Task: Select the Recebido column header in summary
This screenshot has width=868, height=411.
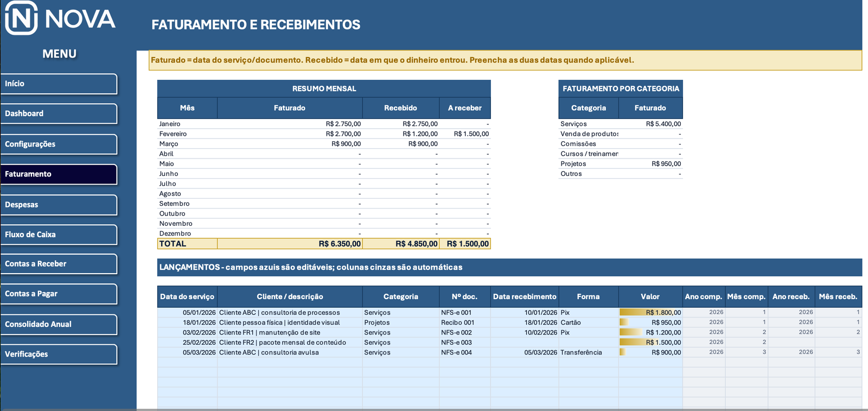Action: tap(400, 108)
